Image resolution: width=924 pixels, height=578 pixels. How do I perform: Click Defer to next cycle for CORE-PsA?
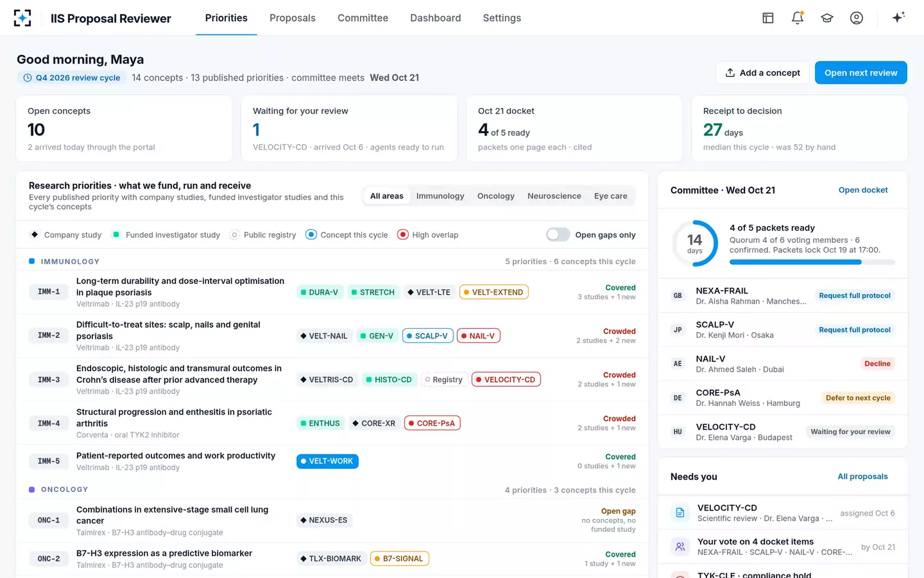tap(858, 398)
